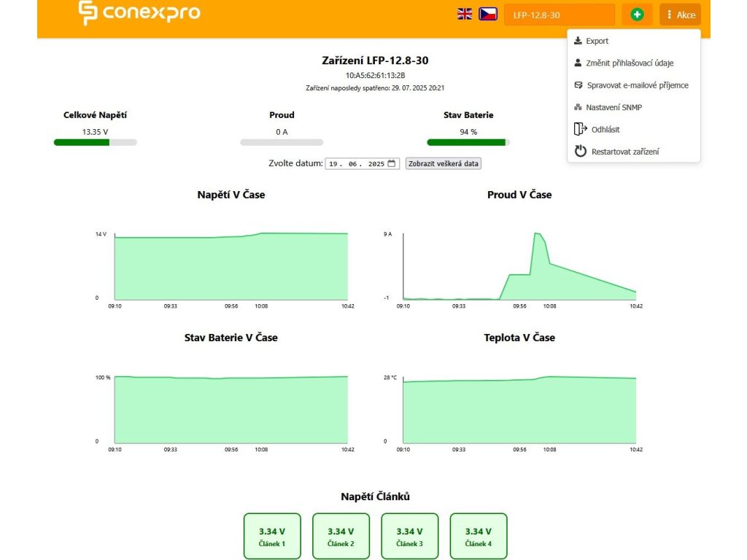Click the Stav Baterie progress bar
The height and width of the screenshot is (560, 747).
tap(468, 142)
